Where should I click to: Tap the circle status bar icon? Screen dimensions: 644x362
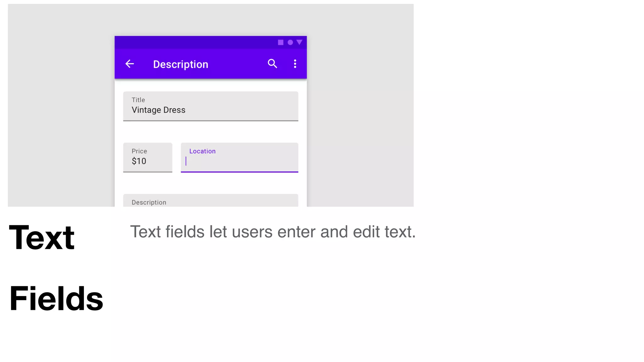pos(290,42)
